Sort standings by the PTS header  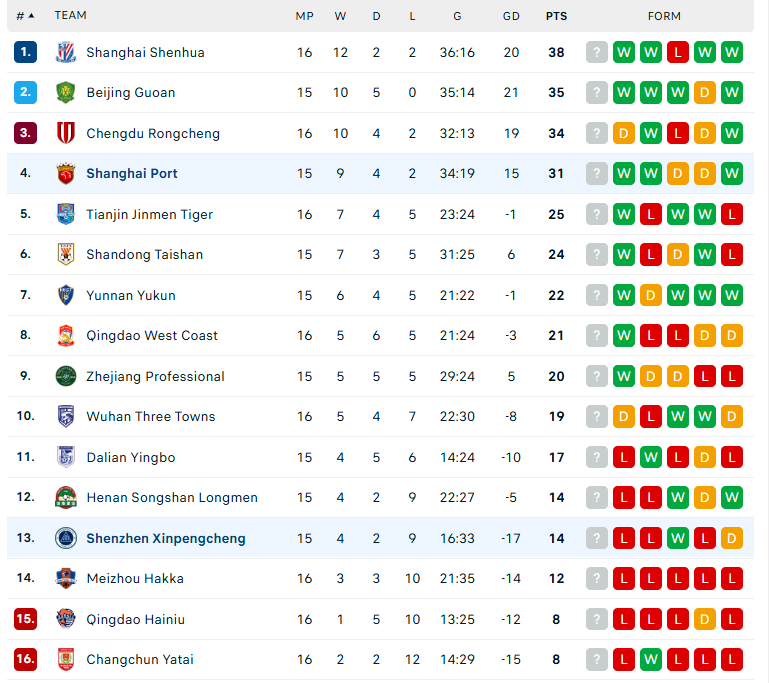(556, 16)
